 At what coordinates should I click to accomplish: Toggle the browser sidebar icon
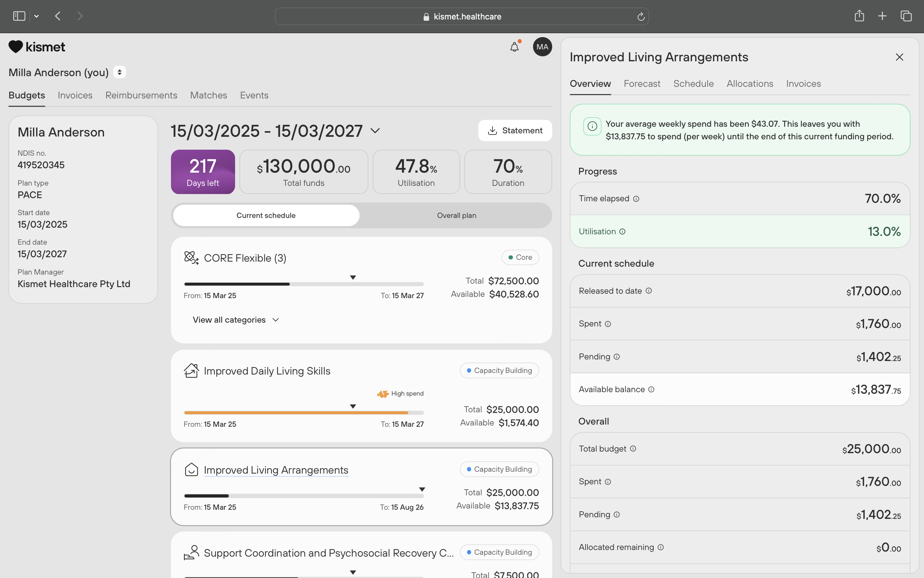point(19,16)
